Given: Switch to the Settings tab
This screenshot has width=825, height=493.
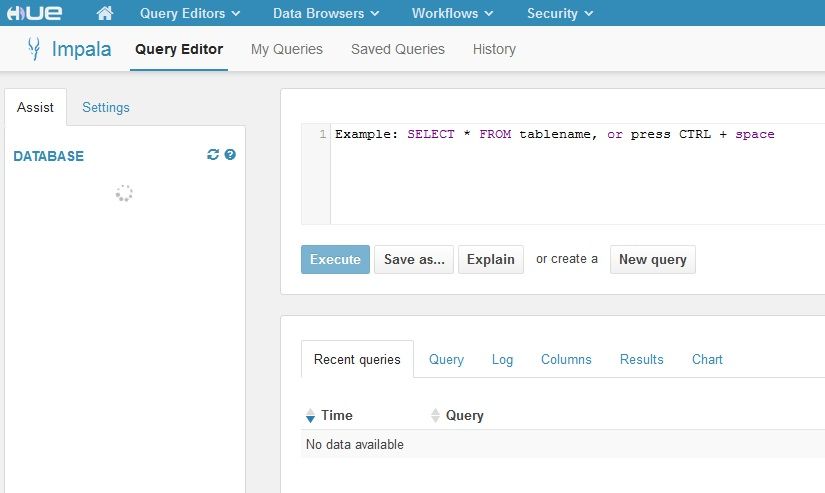Looking at the screenshot, I should (x=106, y=107).
